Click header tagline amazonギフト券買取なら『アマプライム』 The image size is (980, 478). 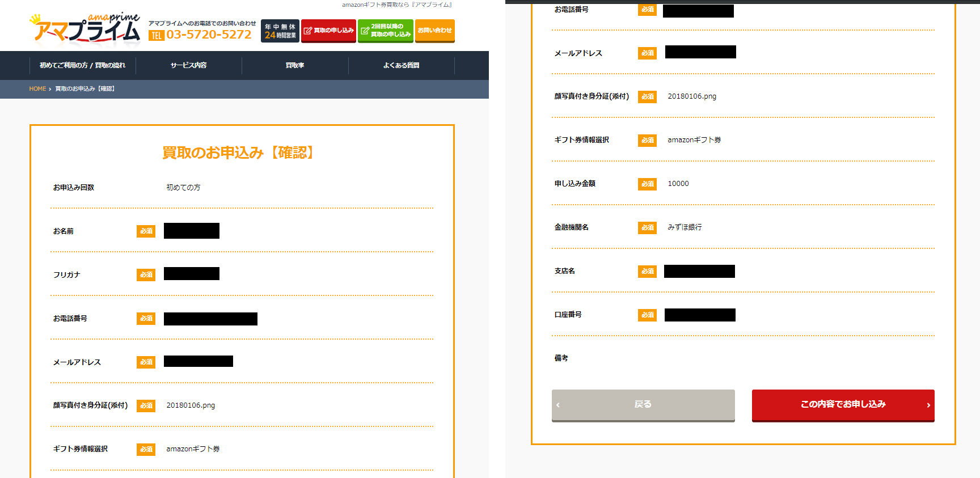coord(397,5)
